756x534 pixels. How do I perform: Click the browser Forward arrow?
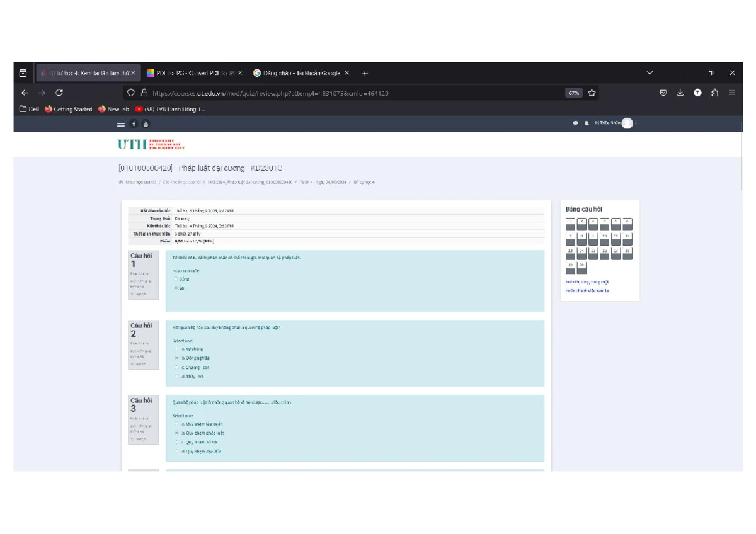(42, 93)
